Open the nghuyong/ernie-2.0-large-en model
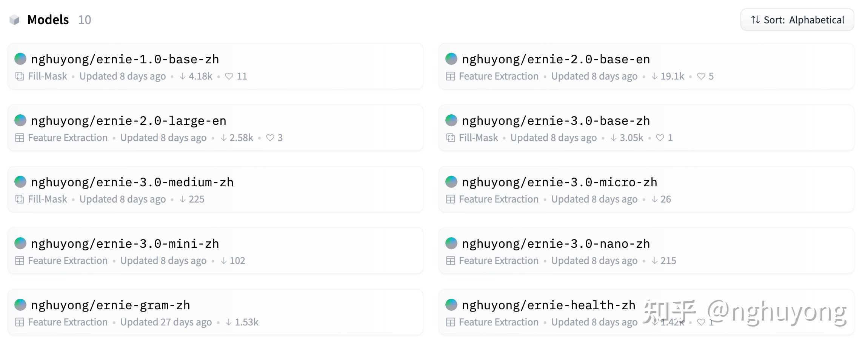868x350 pixels. pyautogui.click(x=129, y=121)
